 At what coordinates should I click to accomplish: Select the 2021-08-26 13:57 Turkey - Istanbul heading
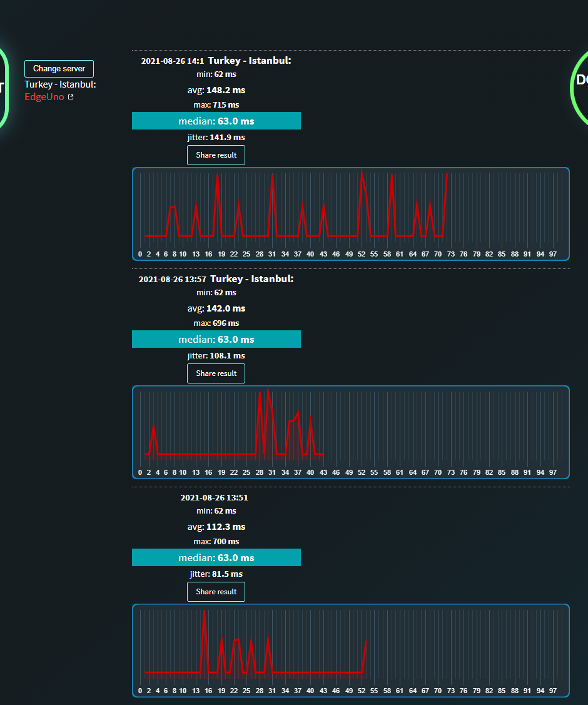pos(216,279)
